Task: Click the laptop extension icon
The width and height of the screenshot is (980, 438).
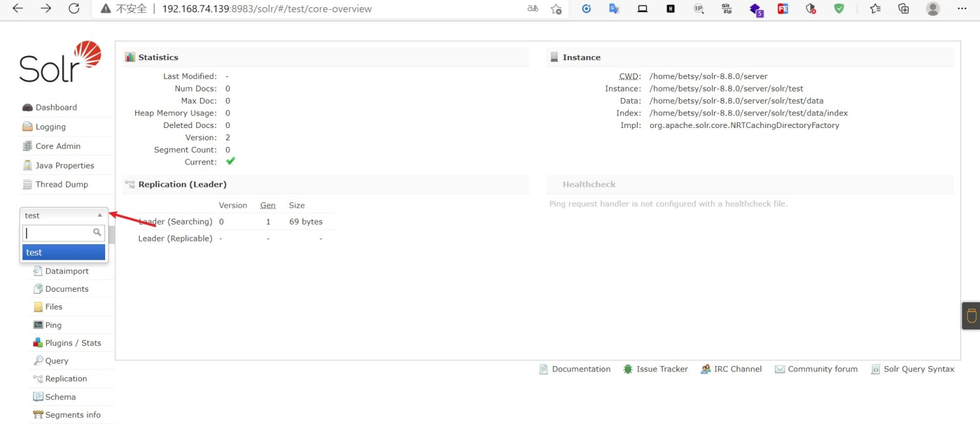Action: pos(643,8)
